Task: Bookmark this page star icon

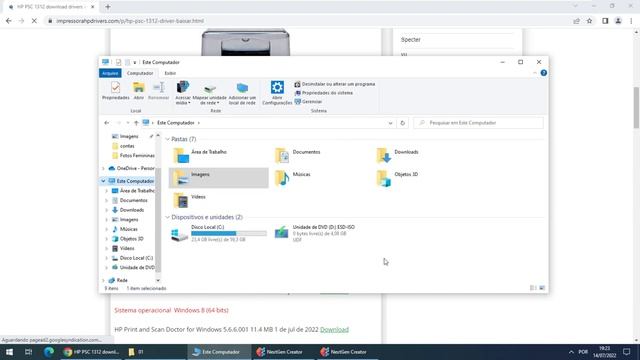Action: (589, 21)
